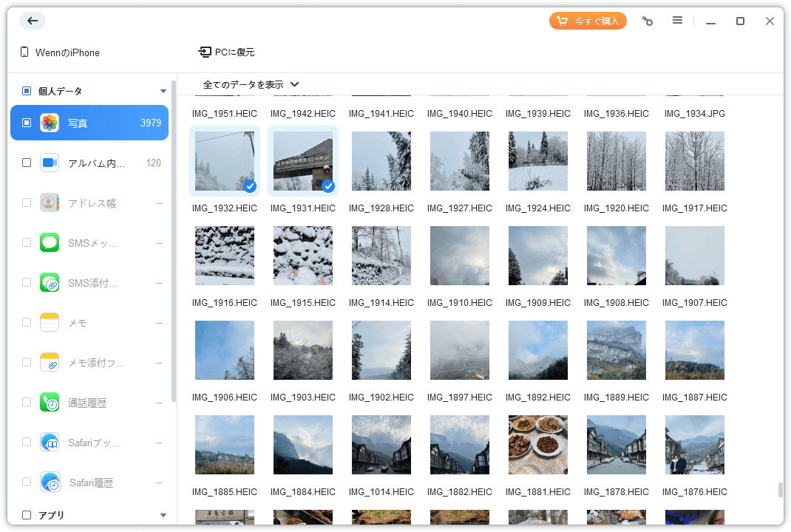Expand the アプリ section arrow
The width and height of the screenshot is (791, 532).
pyautogui.click(x=163, y=515)
